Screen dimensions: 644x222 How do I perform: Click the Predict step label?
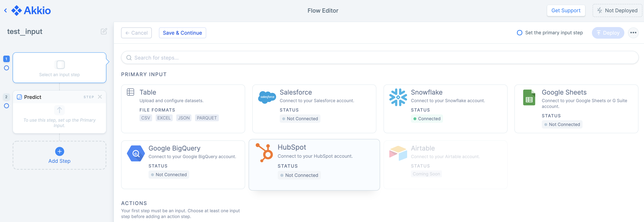[x=32, y=97]
